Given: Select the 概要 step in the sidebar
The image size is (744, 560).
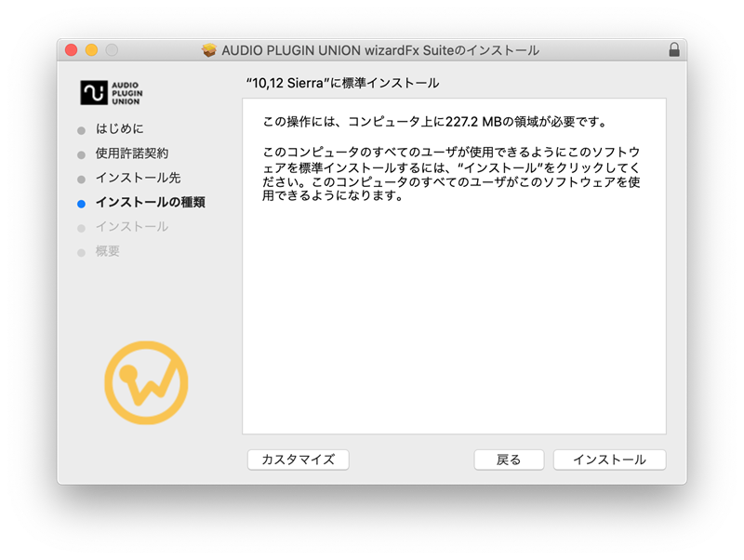Looking at the screenshot, I should click(x=107, y=251).
